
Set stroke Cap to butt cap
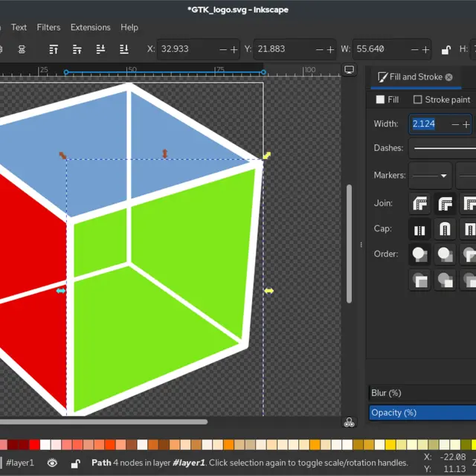419,229
